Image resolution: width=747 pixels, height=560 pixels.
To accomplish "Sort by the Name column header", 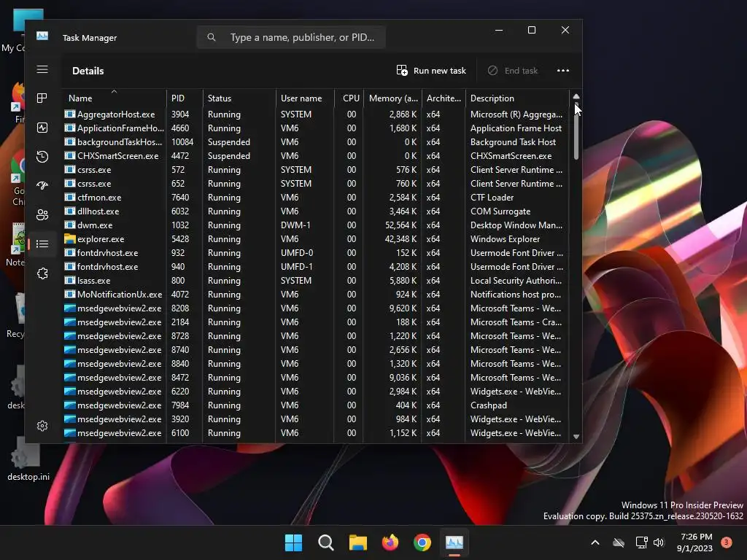I will (114, 98).
